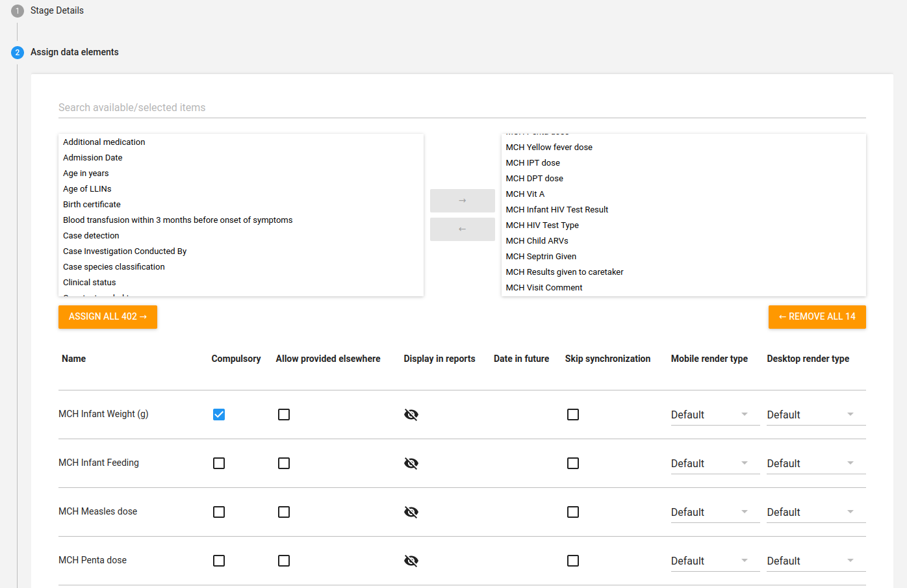Select Clinical status in available list
Viewport: 907px width, 588px height.
[241, 283]
